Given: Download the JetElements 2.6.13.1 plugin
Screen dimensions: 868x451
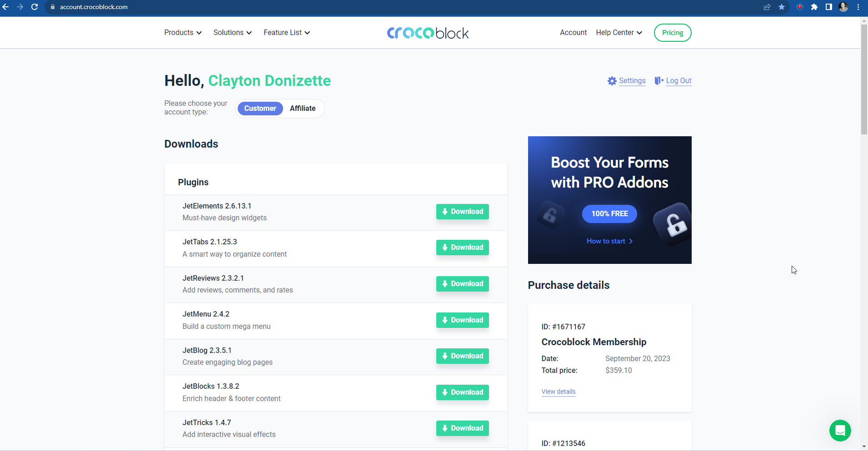Looking at the screenshot, I should pyautogui.click(x=462, y=212).
